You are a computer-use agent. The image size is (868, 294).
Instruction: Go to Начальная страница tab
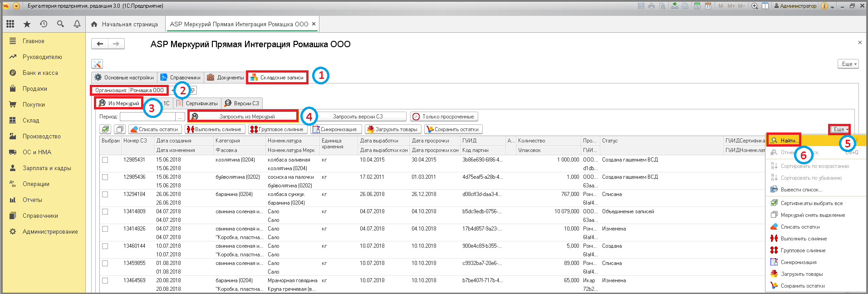click(125, 24)
